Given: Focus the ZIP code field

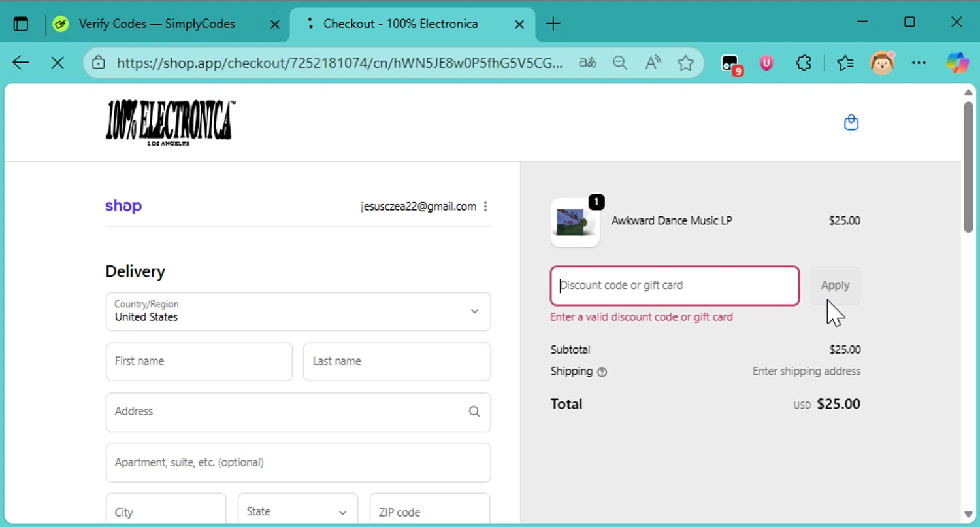Looking at the screenshot, I should click(x=430, y=512).
